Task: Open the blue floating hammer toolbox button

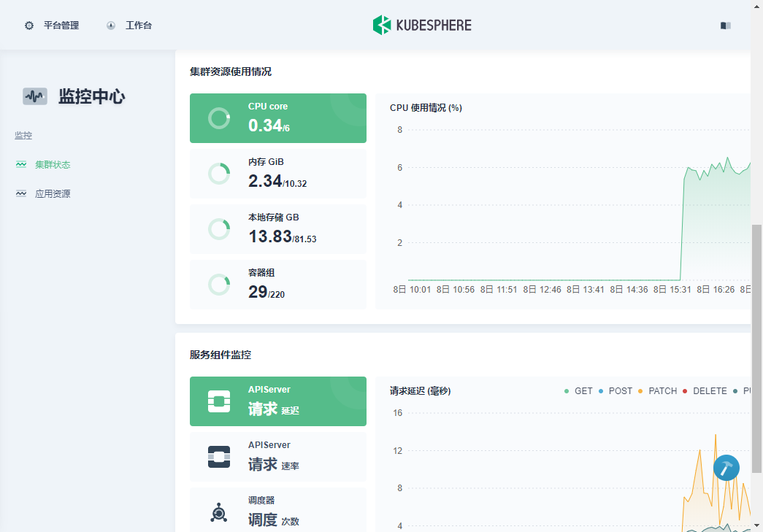Action: 726,468
